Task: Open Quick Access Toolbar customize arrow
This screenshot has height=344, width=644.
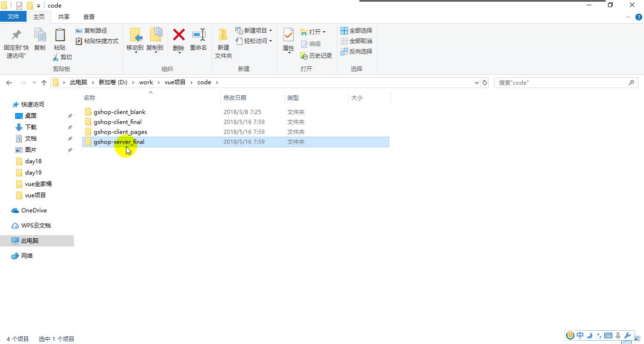Action: coord(38,6)
